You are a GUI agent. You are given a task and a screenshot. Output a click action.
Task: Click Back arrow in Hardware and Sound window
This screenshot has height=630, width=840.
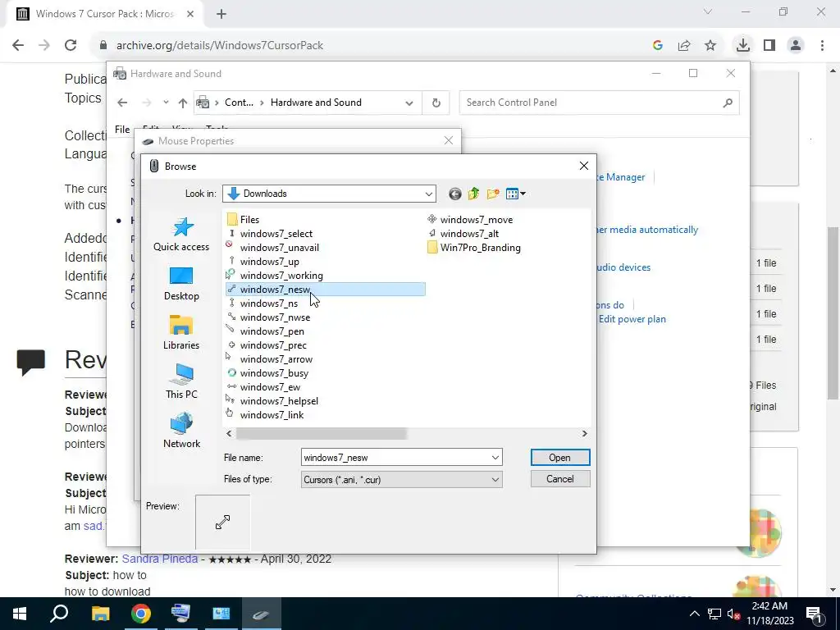(122, 103)
